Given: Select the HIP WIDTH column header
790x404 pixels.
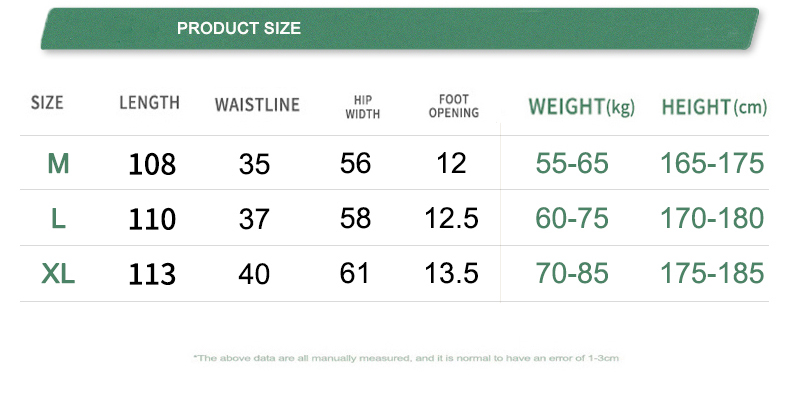Looking at the screenshot, I should (x=362, y=107).
